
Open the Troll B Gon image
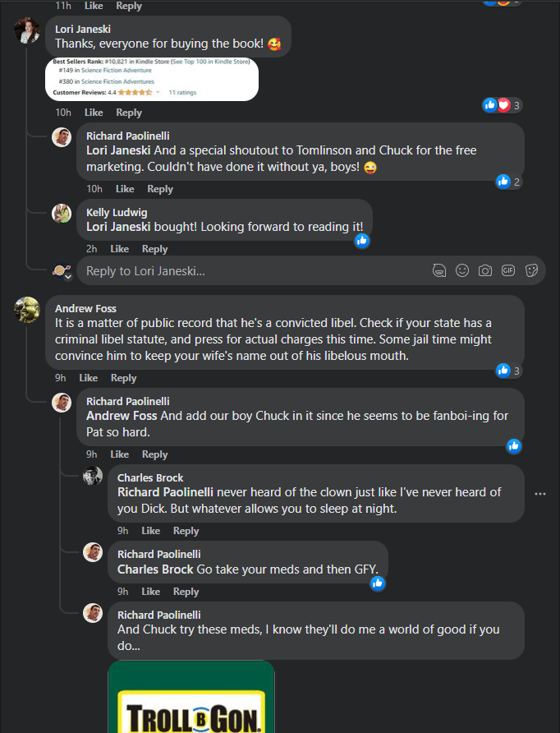click(x=191, y=697)
